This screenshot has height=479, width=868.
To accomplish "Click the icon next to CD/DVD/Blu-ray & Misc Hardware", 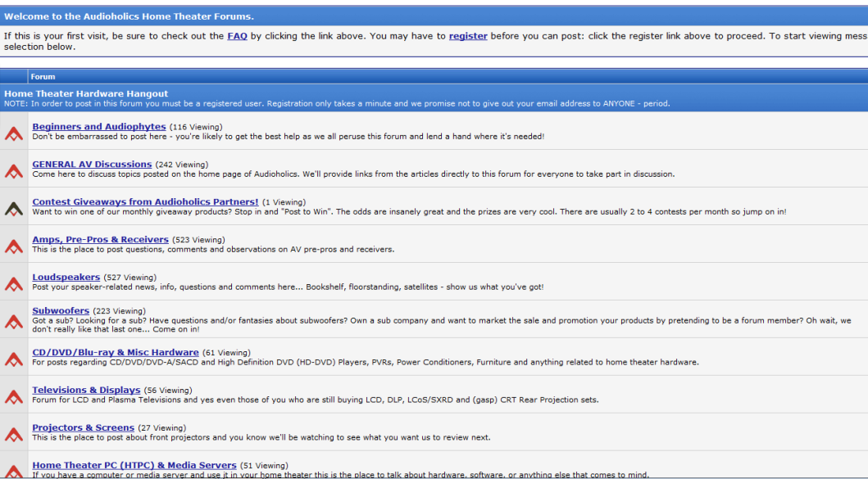I will pyautogui.click(x=13, y=359).
